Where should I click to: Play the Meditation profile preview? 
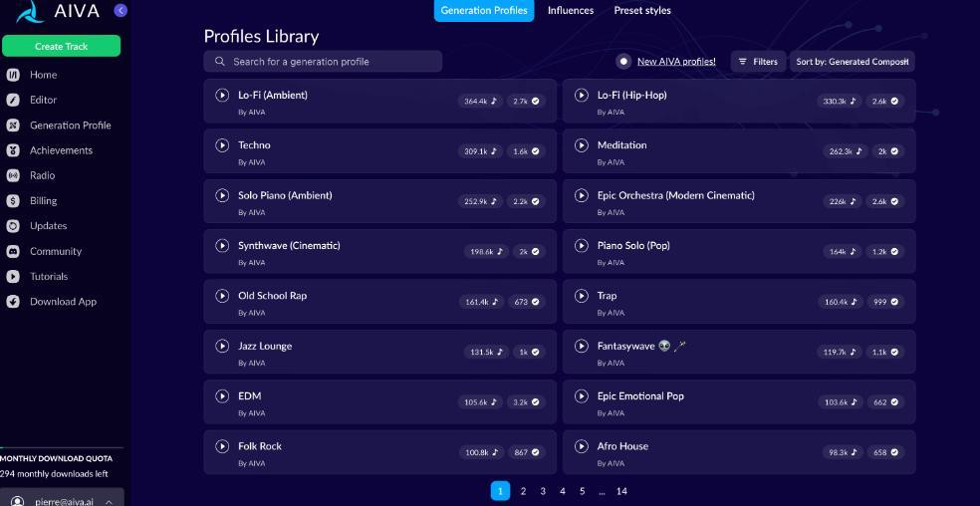click(582, 145)
